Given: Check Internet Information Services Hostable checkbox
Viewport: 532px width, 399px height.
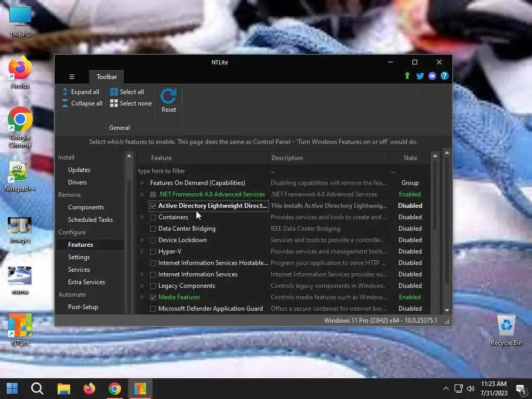Looking at the screenshot, I should [x=153, y=263].
